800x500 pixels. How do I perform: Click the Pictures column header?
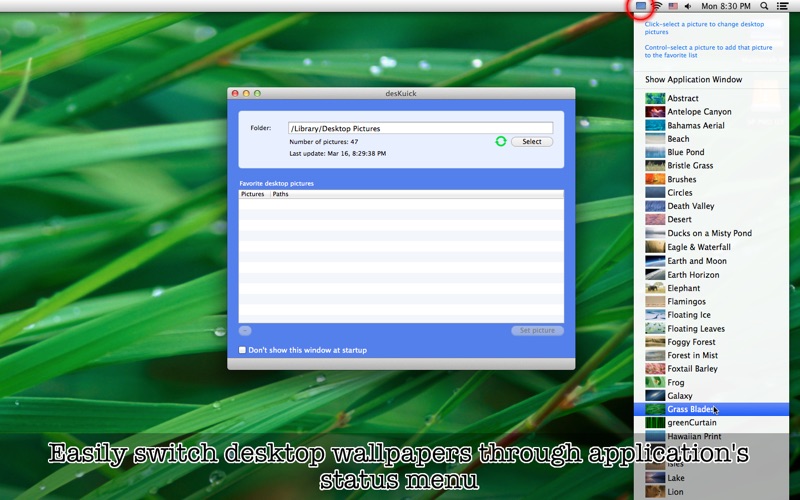click(254, 194)
